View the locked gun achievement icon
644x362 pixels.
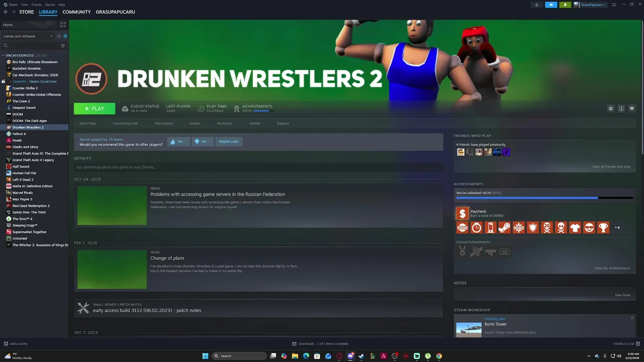pos(490,251)
